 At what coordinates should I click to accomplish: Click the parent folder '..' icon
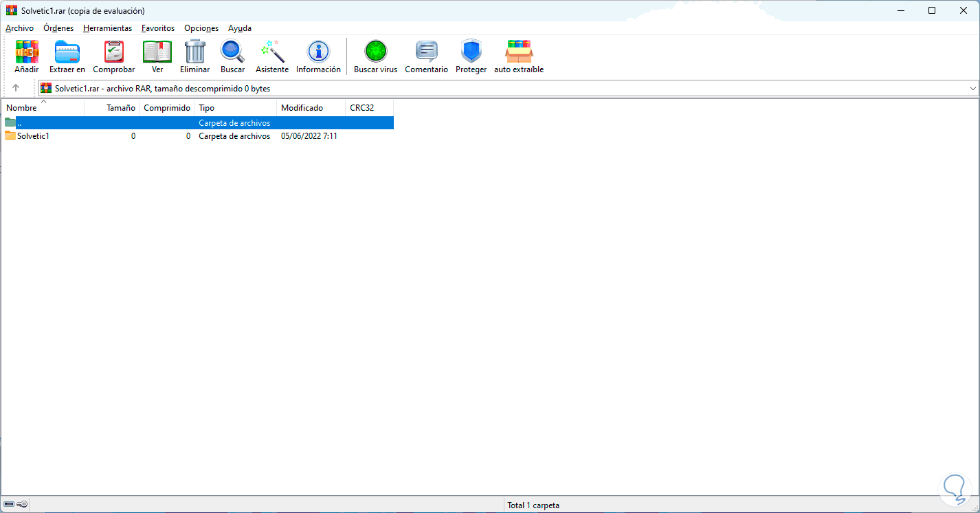[10, 122]
